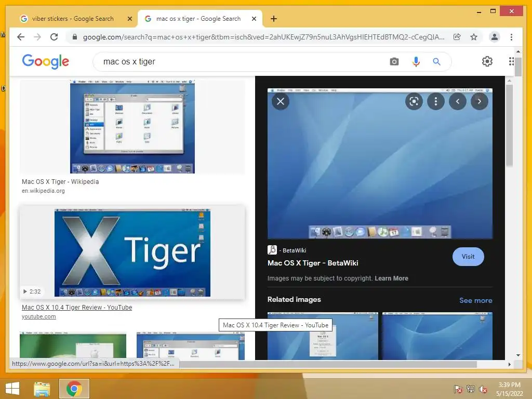Click the Google logo
The width and height of the screenshot is (532, 399).
pyautogui.click(x=46, y=61)
